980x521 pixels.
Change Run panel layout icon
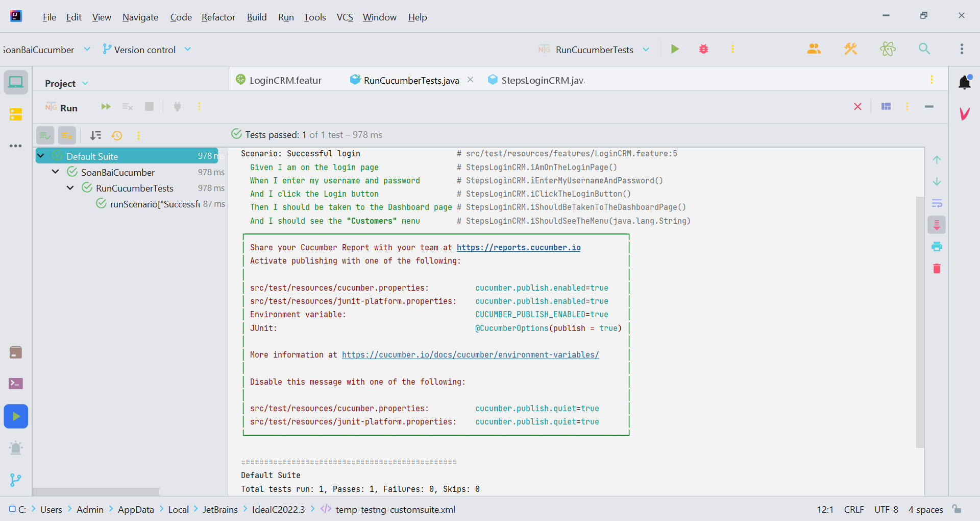(886, 106)
